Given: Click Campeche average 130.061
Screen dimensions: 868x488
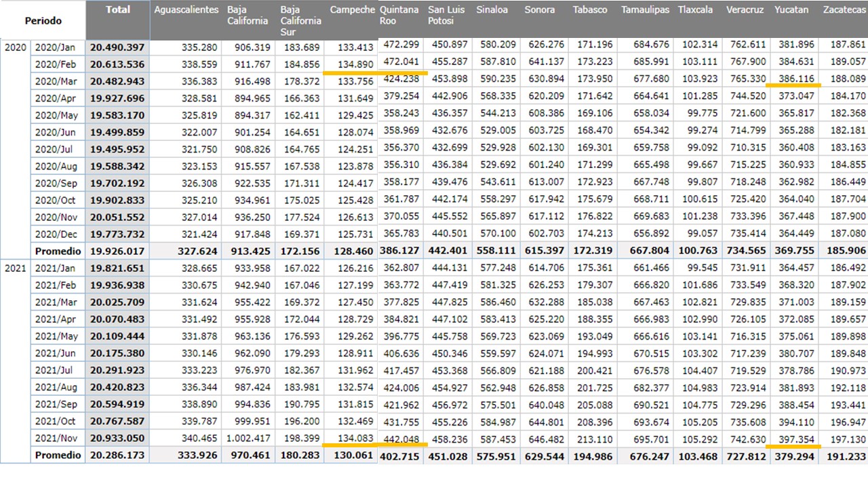Looking at the screenshot, I should coord(353,455).
